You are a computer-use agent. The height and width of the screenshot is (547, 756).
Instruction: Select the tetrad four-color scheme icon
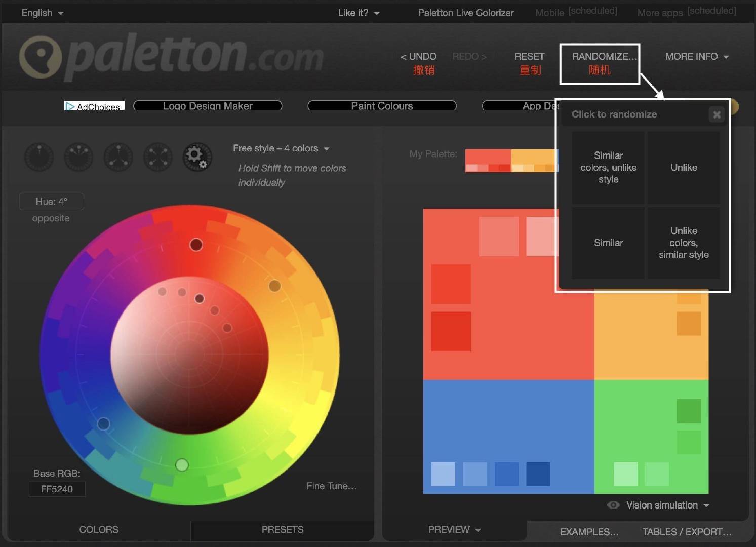pyautogui.click(x=157, y=157)
